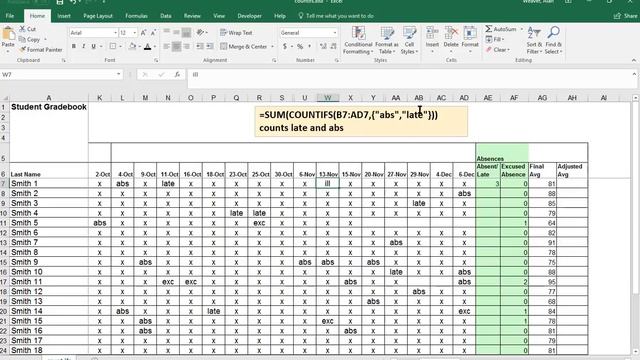Click the Font Color A swatch
Screen dimensions: 640x360
click(x=148, y=47)
